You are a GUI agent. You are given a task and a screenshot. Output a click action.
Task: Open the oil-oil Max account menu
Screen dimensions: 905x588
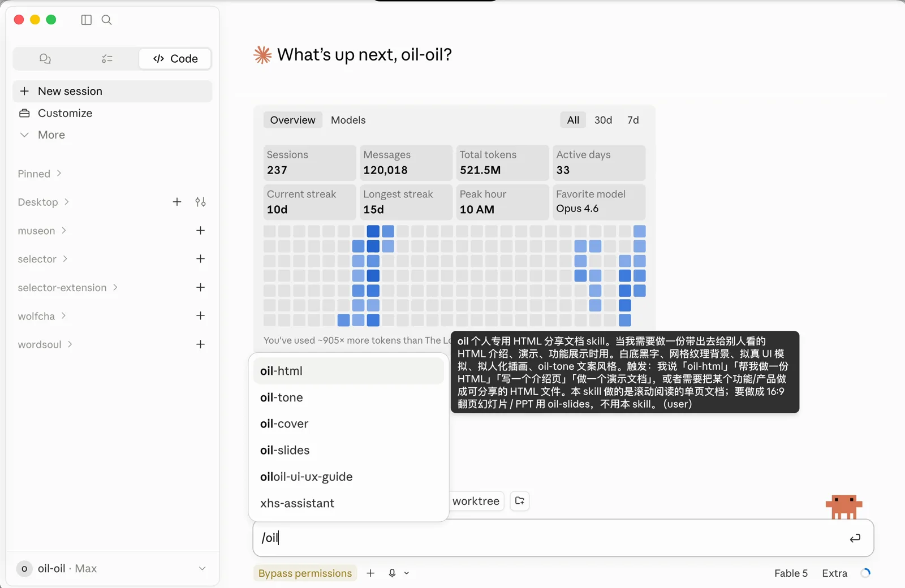coord(113,568)
